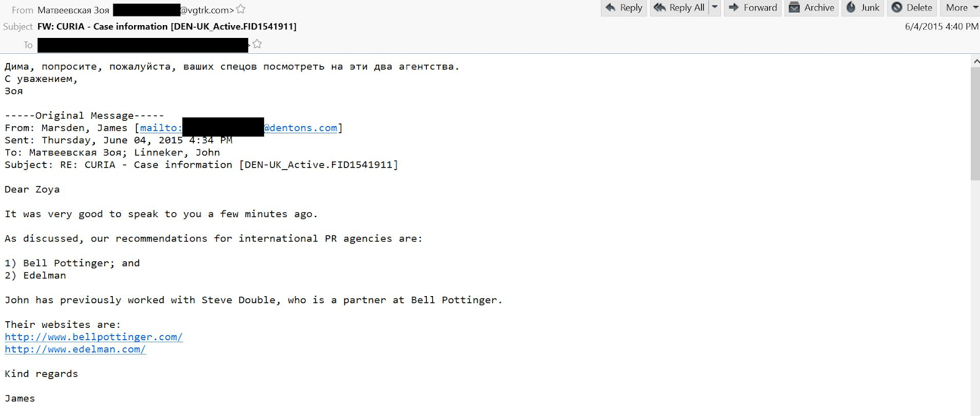The height and width of the screenshot is (416, 980).
Task: Click the 'John has previously worked' sentence
Action: (x=254, y=300)
